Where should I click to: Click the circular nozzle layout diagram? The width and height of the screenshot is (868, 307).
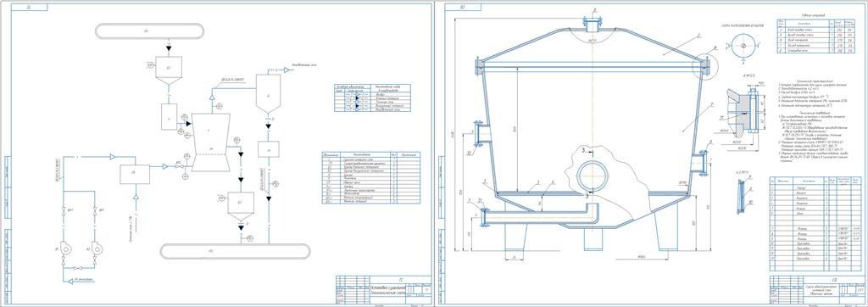pos(743,46)
